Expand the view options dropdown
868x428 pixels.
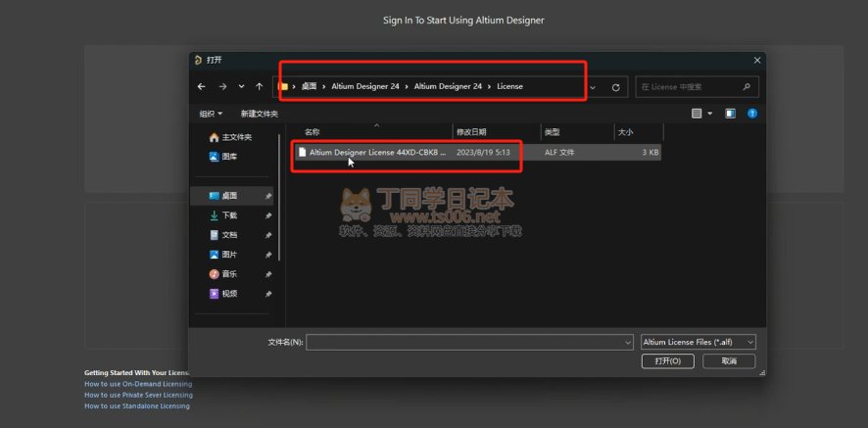[x=708, y=114]
